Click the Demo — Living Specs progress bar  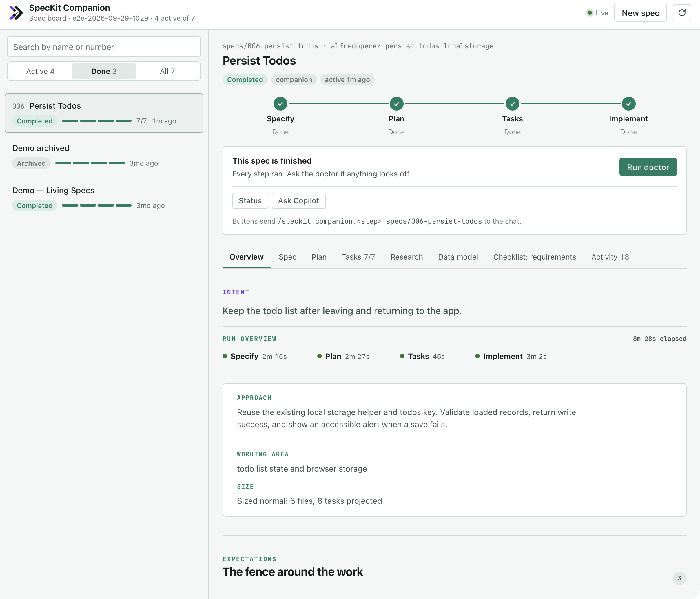(96, 205)
